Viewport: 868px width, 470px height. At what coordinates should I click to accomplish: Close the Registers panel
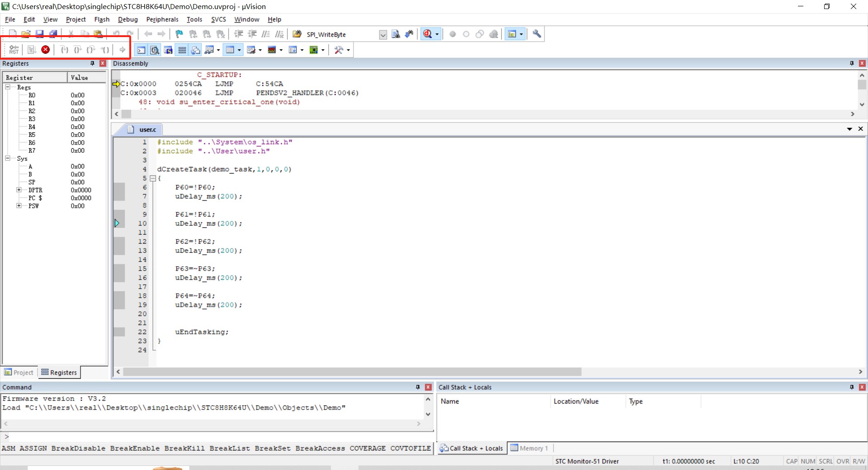(x=103, y=63)
